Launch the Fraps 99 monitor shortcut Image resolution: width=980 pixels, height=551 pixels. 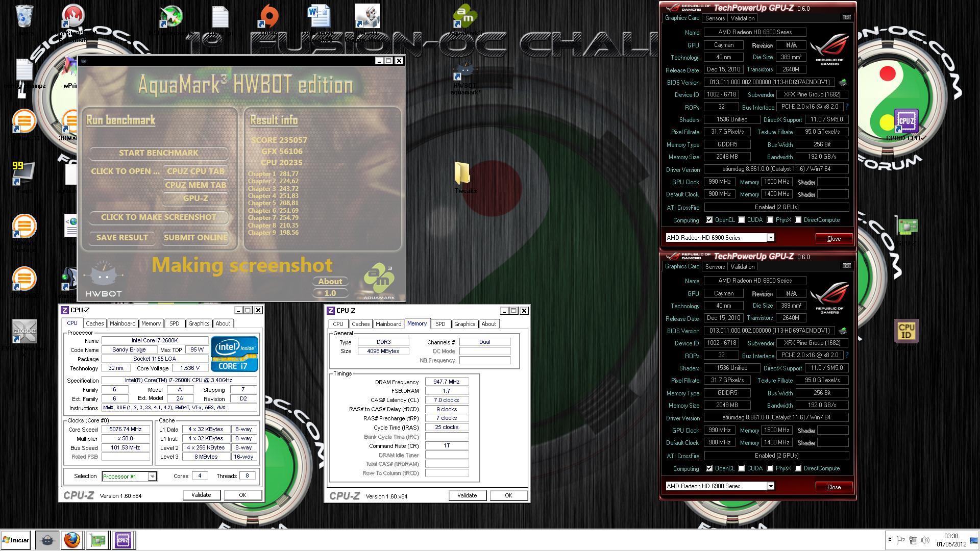click(24, 173)
